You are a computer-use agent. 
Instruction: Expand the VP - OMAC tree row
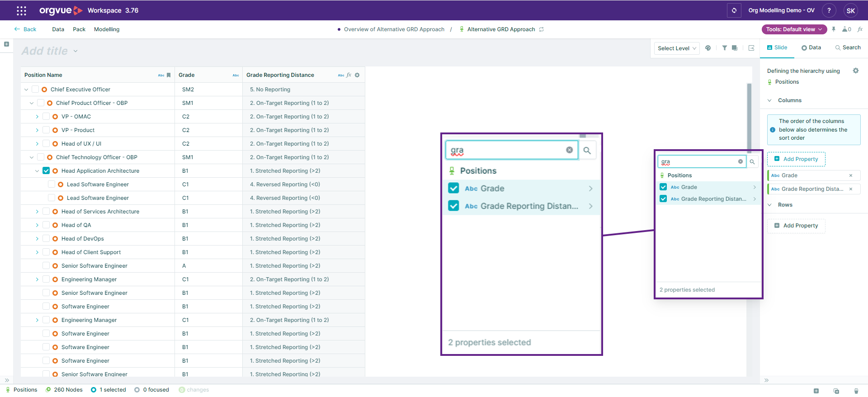point(37,117)
